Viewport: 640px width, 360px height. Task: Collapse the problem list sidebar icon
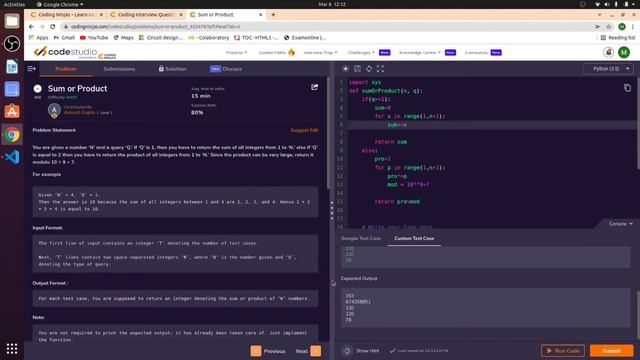tap(31, 69)
